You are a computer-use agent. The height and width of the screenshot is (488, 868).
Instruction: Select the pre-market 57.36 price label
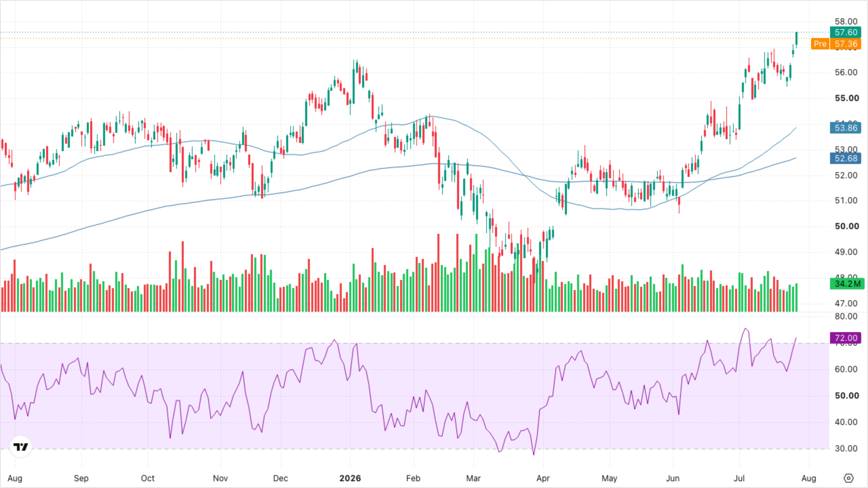pyautogui.click(x=846, y=44)
